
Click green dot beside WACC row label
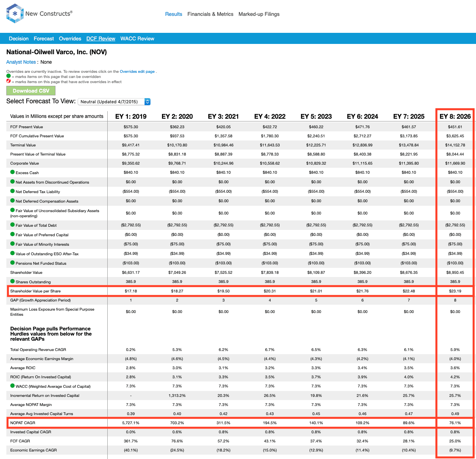(x=13, y=386)
